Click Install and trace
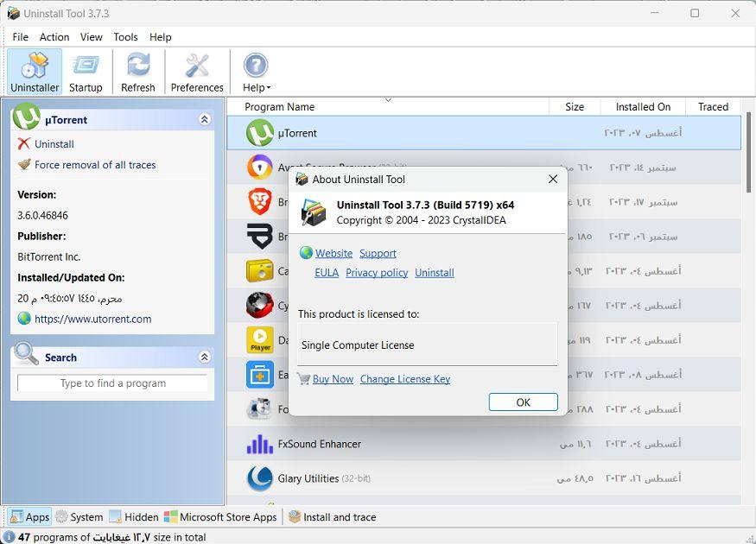Image resolution: width=756 pixels, height=544 pixels. click(332, 517)
